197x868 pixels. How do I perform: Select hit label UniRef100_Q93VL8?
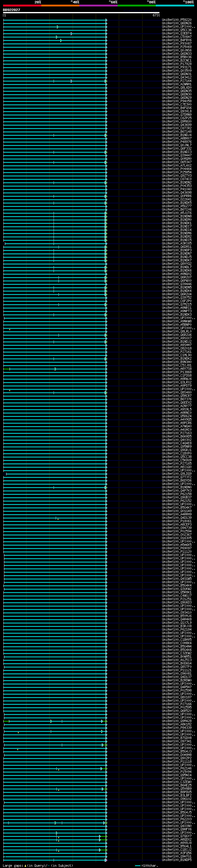177,111
